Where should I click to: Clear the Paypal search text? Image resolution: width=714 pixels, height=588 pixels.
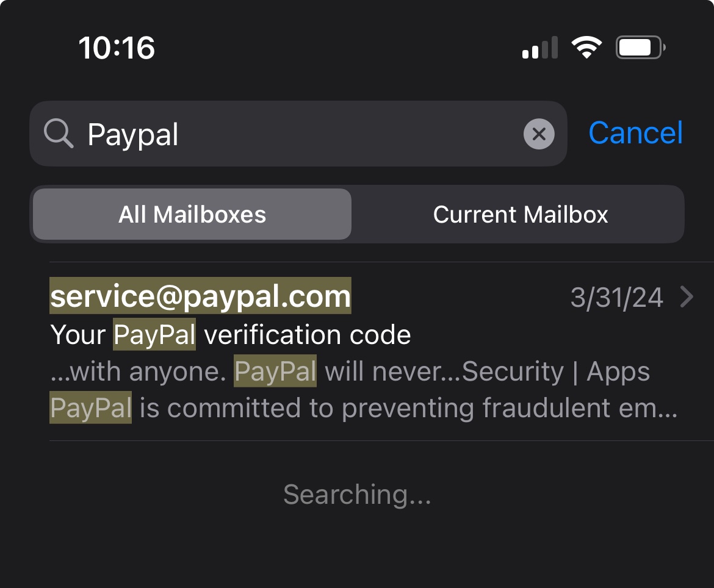pyautogui.click(x=539, y=134)
